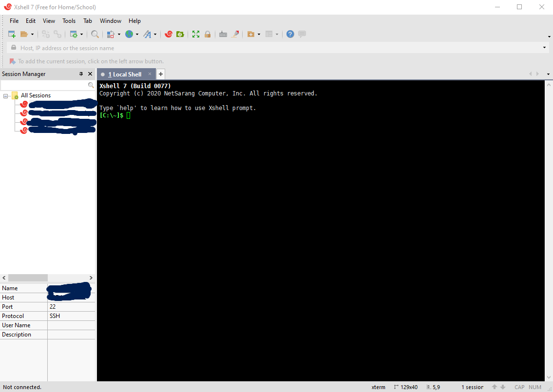
Task: Click the 129x40 terminal size indicator
Action: click(405, 387)
